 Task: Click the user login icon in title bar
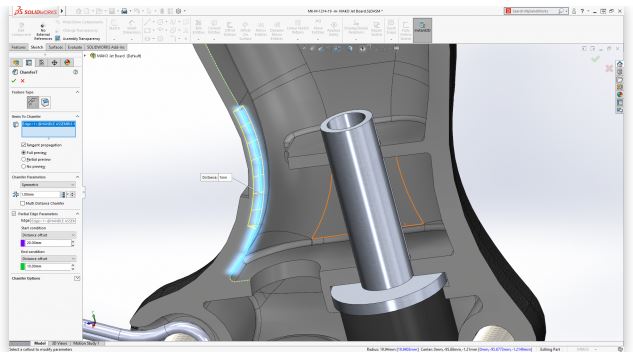click(574, 11)
